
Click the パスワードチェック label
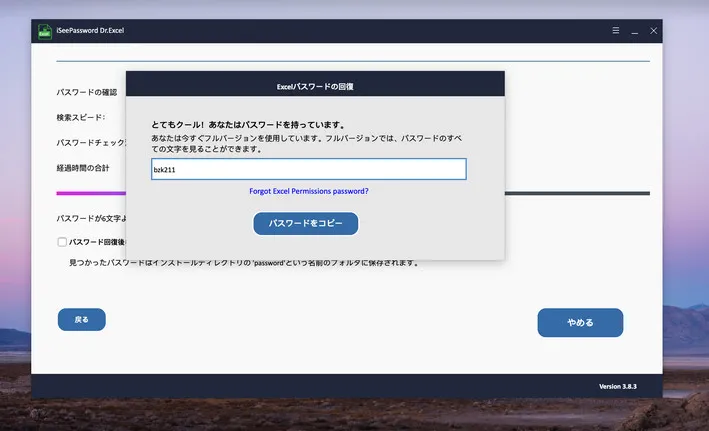pos(91,143)
